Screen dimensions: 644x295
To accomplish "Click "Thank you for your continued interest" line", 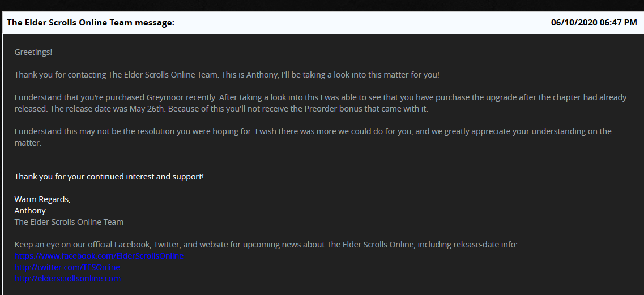I will (x=109, y=177).
